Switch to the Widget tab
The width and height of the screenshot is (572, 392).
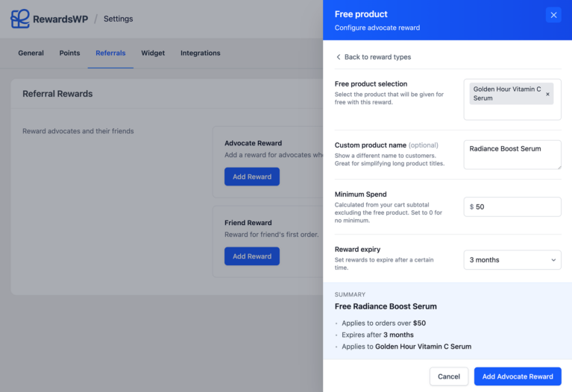click(x=153, y=53)
